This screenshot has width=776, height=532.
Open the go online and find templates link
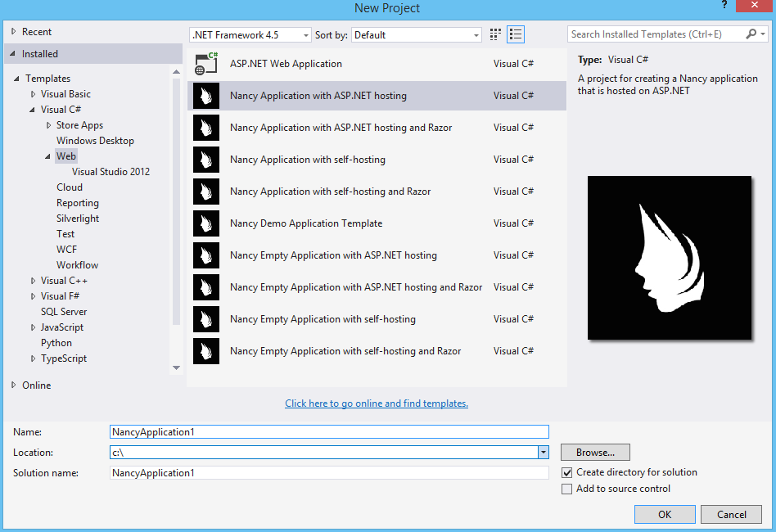coord(376,404)
